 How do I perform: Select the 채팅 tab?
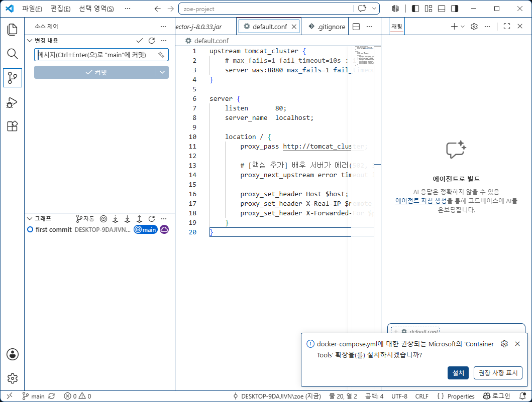(x=397, y=26)
